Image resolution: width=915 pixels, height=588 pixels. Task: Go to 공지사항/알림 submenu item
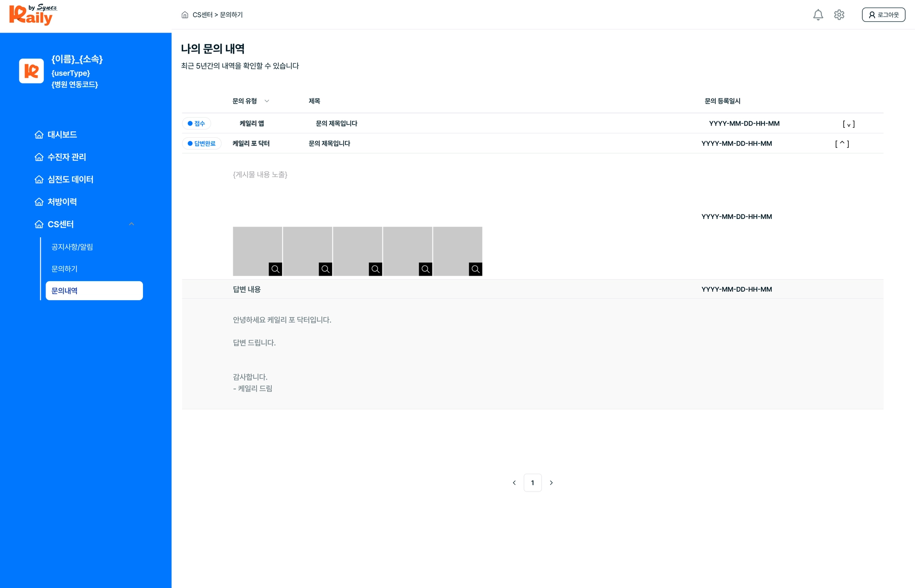pos(72,247)
